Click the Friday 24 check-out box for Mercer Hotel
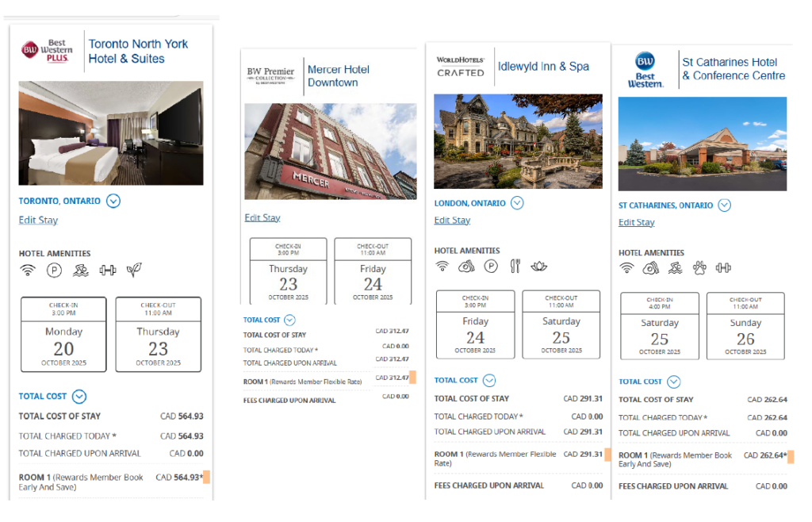The height and width of the screenshot is (522, 812). coord(373,271)
